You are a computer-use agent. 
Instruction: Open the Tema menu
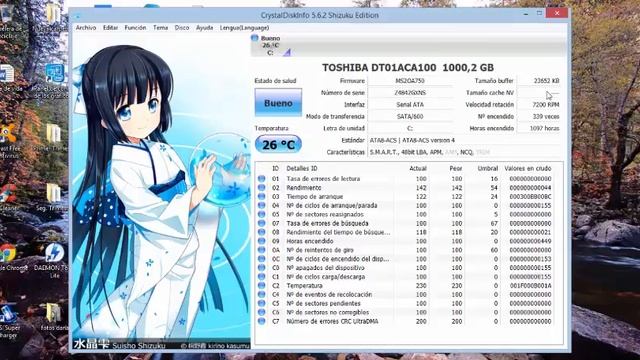pyautogui.click(x=160, y=28)
